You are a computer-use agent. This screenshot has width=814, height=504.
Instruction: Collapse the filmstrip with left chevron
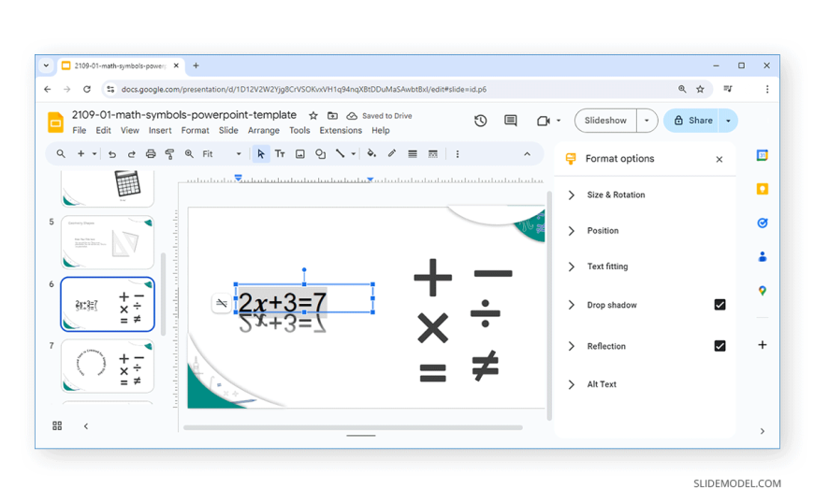click(86, 426)
